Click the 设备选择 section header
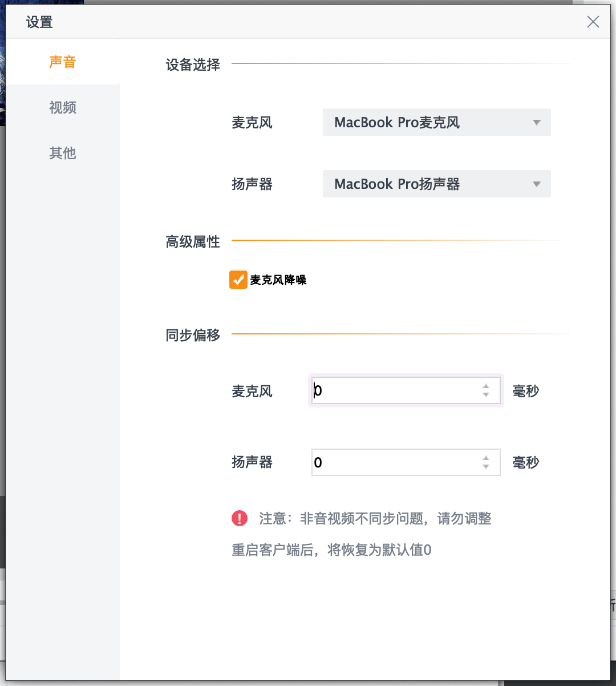 tap(193, 65)
